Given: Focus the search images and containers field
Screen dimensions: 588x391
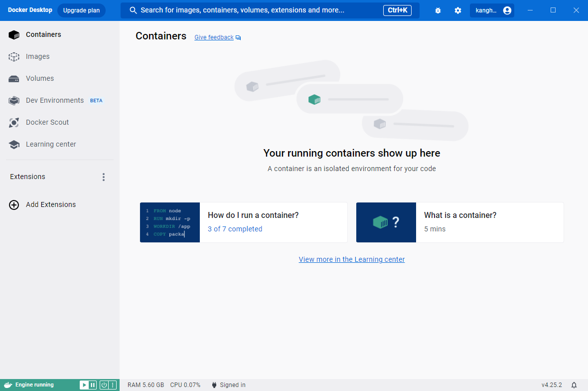Looking at the screenshot, I should pos(270,10).
